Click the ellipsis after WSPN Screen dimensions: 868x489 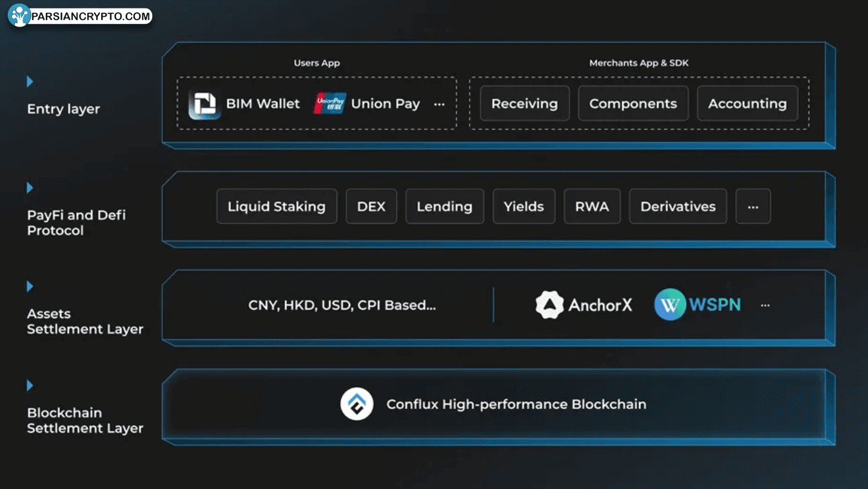click(765, 306)
